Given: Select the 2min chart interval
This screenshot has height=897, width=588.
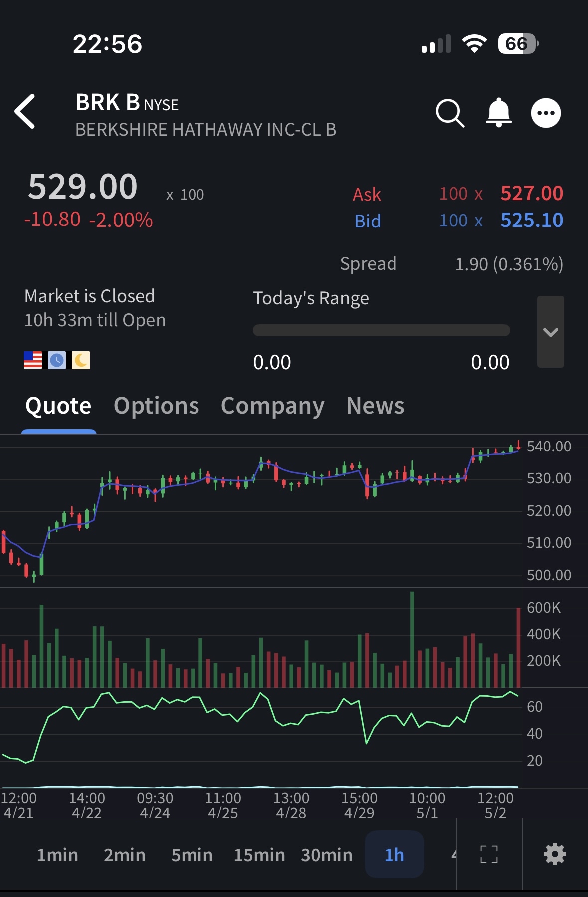Looking at the screenshot, I should click(x=125, y=855).
